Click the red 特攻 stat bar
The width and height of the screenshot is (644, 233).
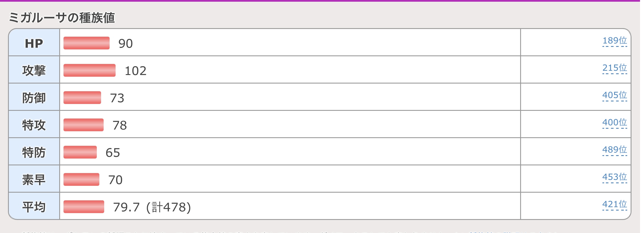[x=83, y=125]
